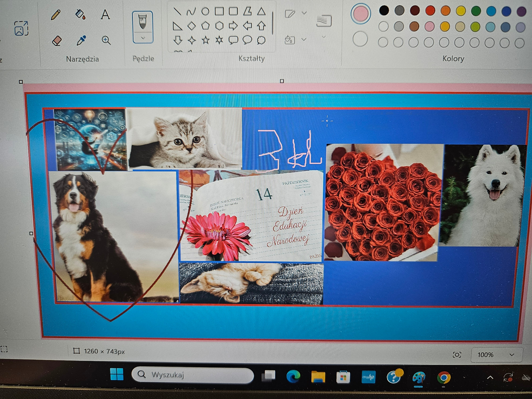Select the Rectangle shape

coord(219,11)
